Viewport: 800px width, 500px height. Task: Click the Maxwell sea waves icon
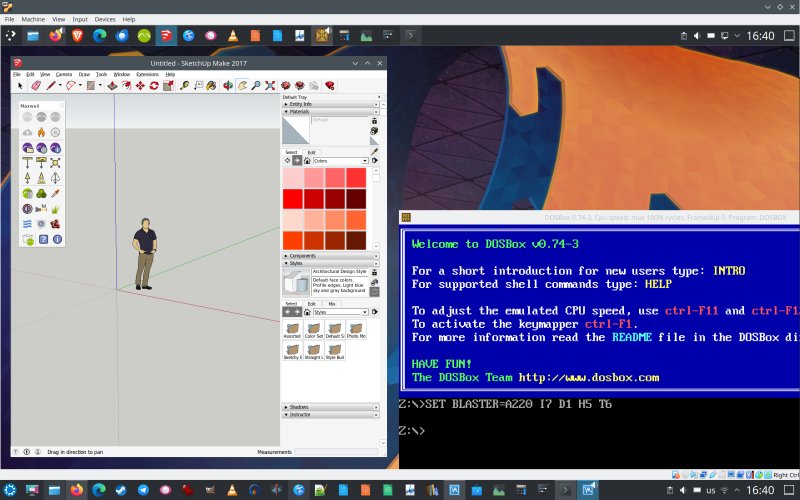tap(28, 224)
